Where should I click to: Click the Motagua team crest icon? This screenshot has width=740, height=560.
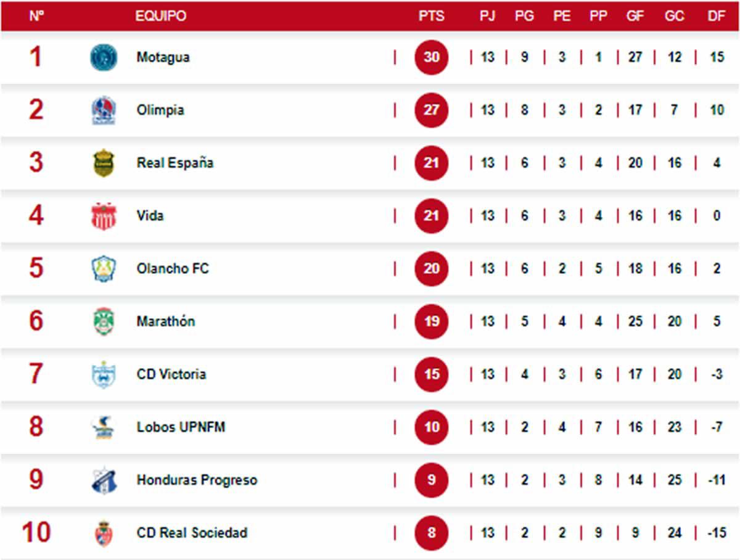pos(104,57)
